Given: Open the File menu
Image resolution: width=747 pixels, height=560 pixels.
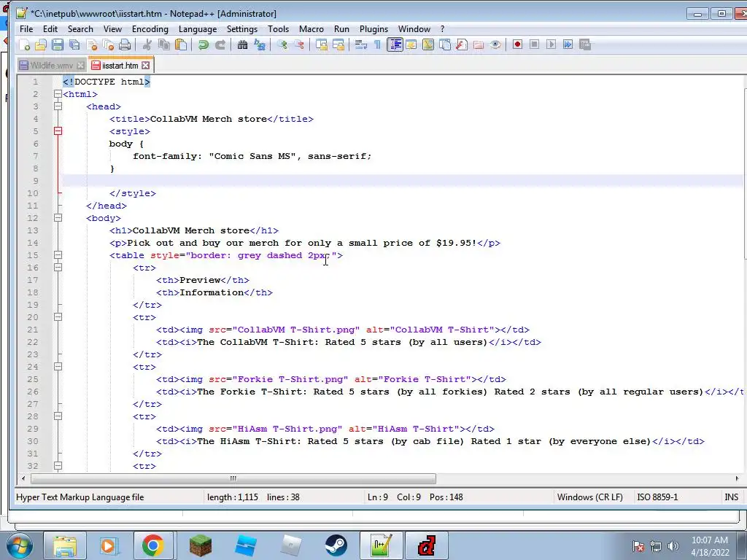Looking at the screenshot, I should click(x=26, y=29).
